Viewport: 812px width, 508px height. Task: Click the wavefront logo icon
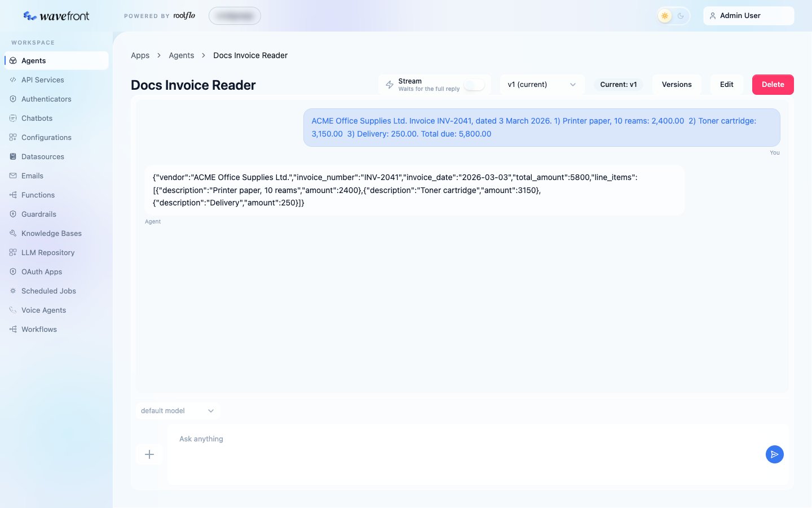(x=30, y=16)
